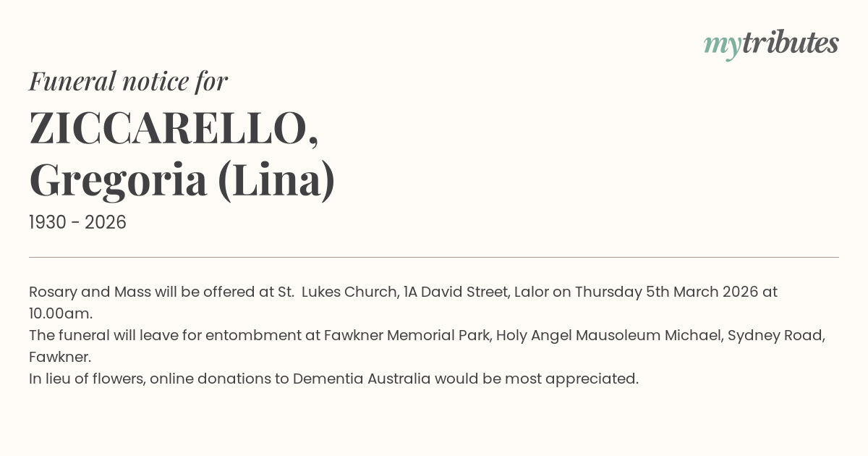Click the standalone word "Fawkner."
The width and height of the screenshot is (868, 456).
[60, 358]
